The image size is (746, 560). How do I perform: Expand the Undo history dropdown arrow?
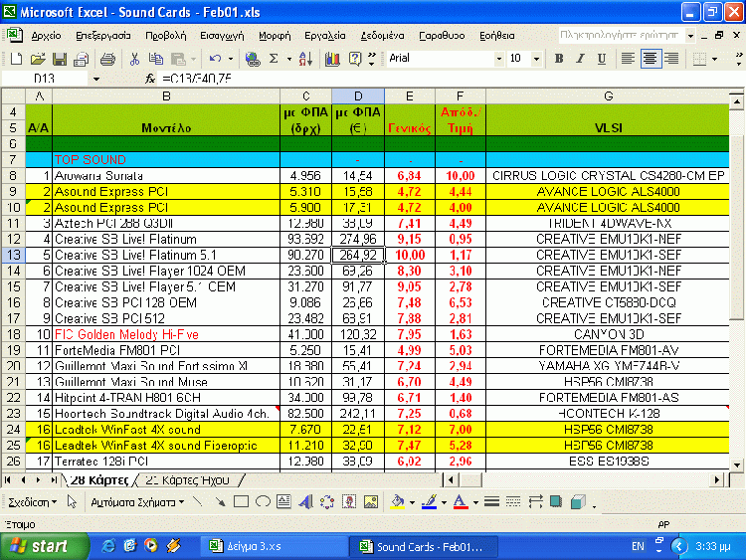[x=231, y=59]
